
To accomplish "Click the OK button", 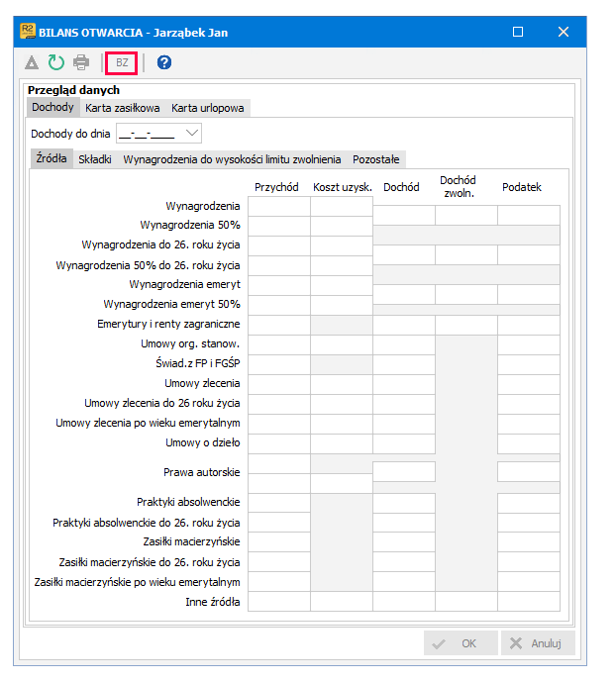I will tap(461, 642).
